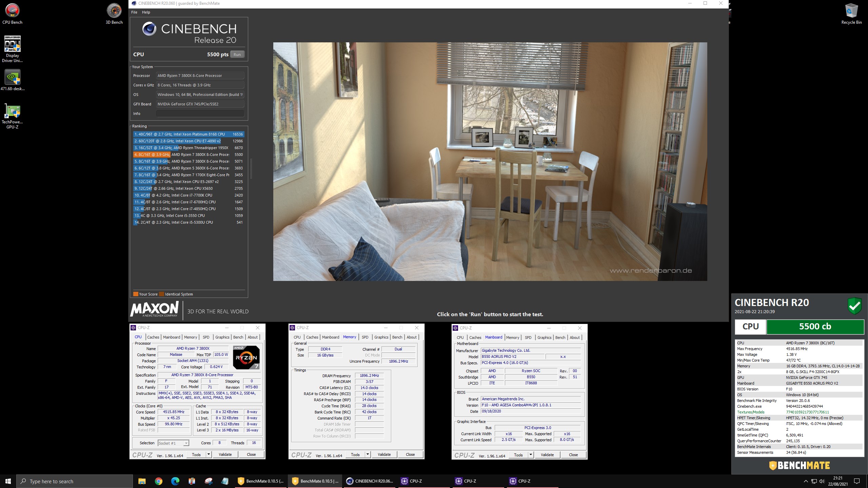Click Tools button in first CPU-Z window
868x488 pixels.
196,455
